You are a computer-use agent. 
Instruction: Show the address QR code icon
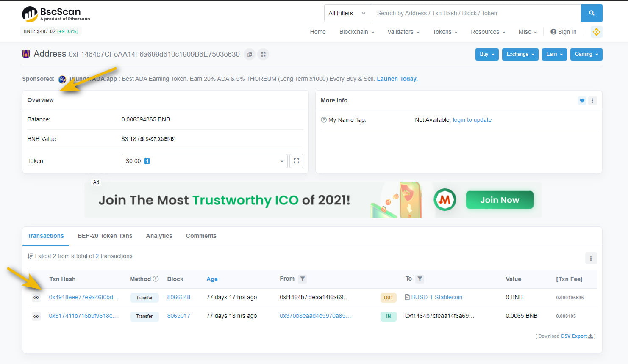point(263,54)
